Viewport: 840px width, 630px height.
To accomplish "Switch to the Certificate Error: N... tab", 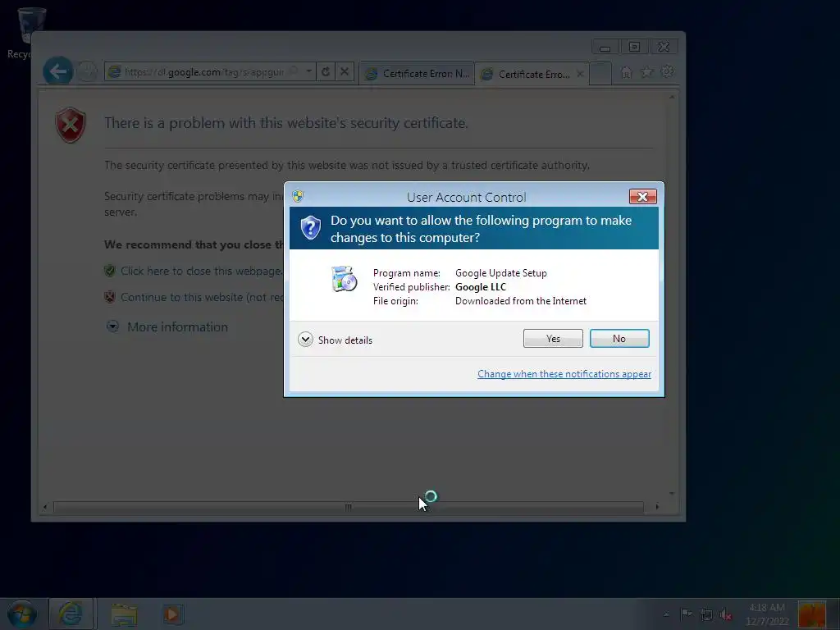I will [418, 74].
